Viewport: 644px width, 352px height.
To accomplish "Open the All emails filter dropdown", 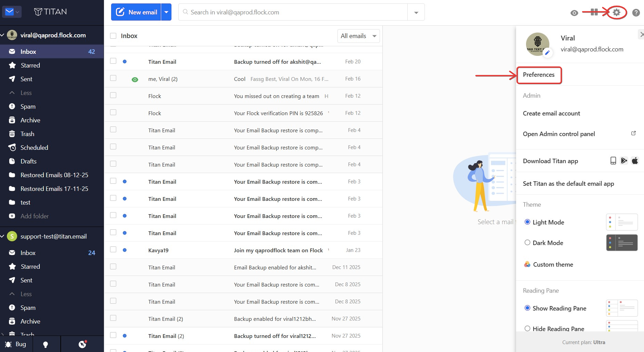I will coord(358,36).
